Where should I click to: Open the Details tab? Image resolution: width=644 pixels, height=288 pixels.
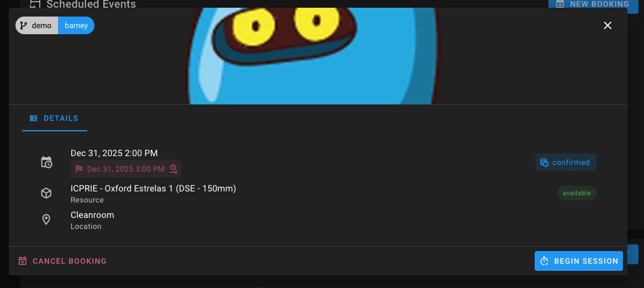pos(54,118)
